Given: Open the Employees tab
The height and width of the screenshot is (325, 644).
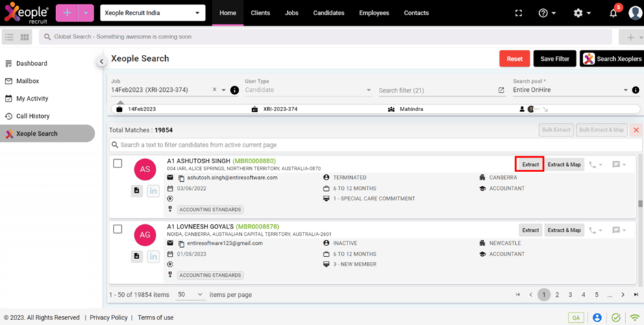Looking at the screenshot, I should coord(374,13).
